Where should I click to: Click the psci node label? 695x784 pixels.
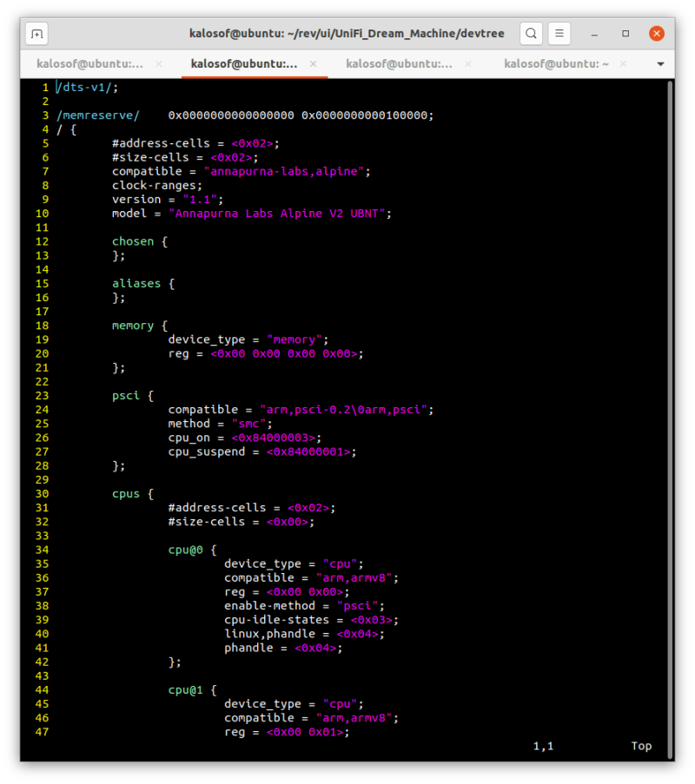125,395
